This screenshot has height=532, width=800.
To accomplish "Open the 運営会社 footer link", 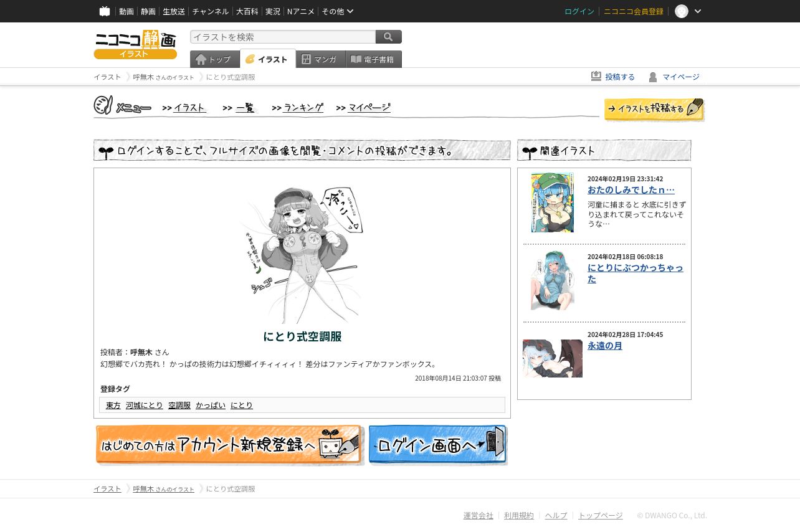I will (479, 516).
